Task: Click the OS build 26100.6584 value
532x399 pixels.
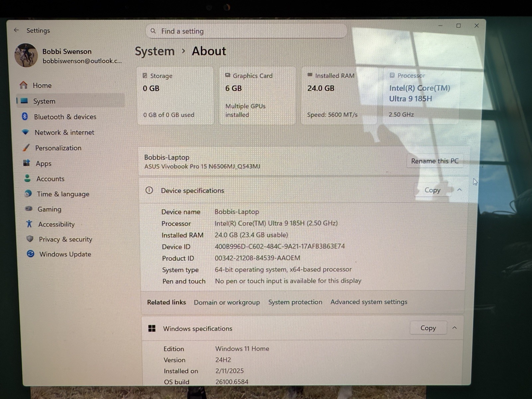Action: (232, 382)
